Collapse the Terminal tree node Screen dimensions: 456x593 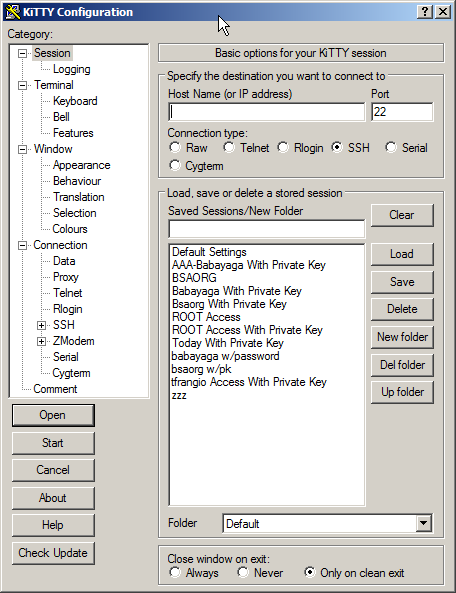(x=23, y=85)
